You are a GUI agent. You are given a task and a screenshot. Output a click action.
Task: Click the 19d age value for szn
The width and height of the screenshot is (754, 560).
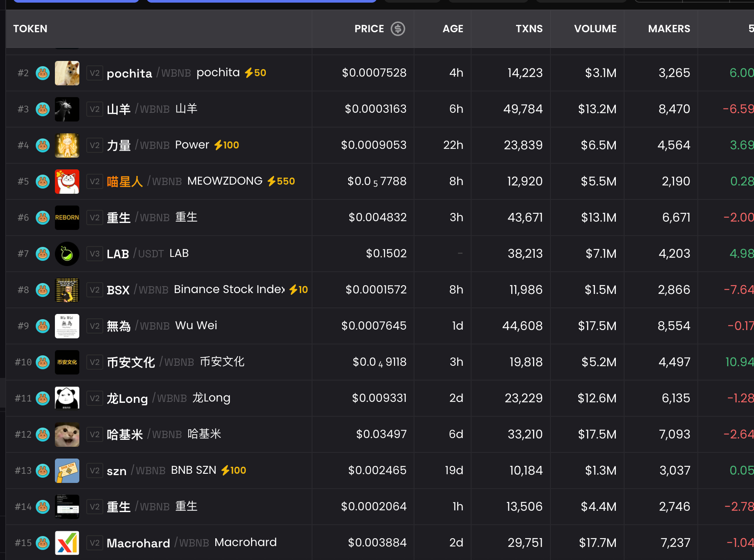pos(454,470)
